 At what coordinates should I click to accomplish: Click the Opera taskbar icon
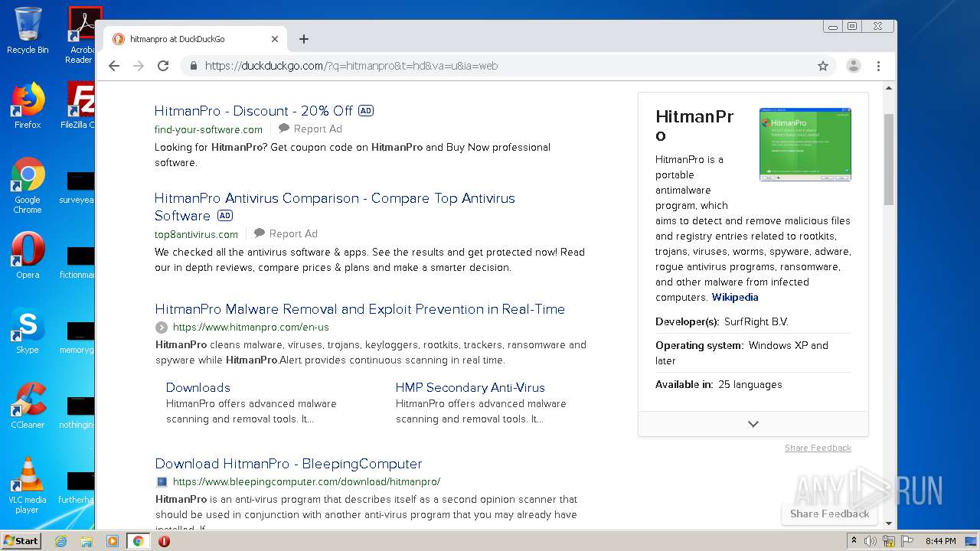(164, 541)
